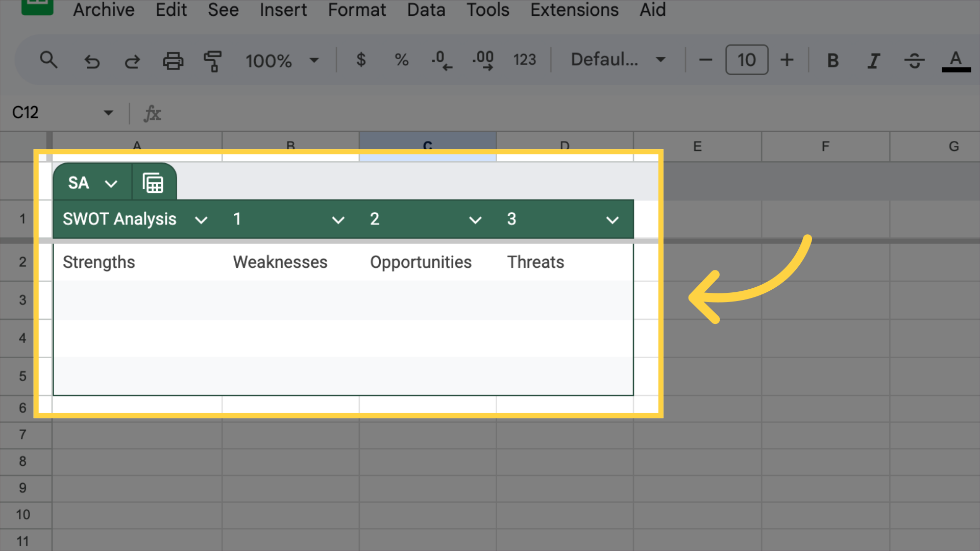Open SWOT Analysis column dropdown chevron
This screenshot has height=551, width=980.
(201, 220)
